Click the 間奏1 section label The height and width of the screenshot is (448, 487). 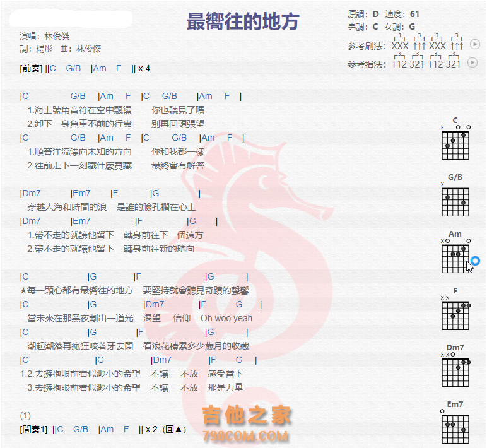[33, 429]
